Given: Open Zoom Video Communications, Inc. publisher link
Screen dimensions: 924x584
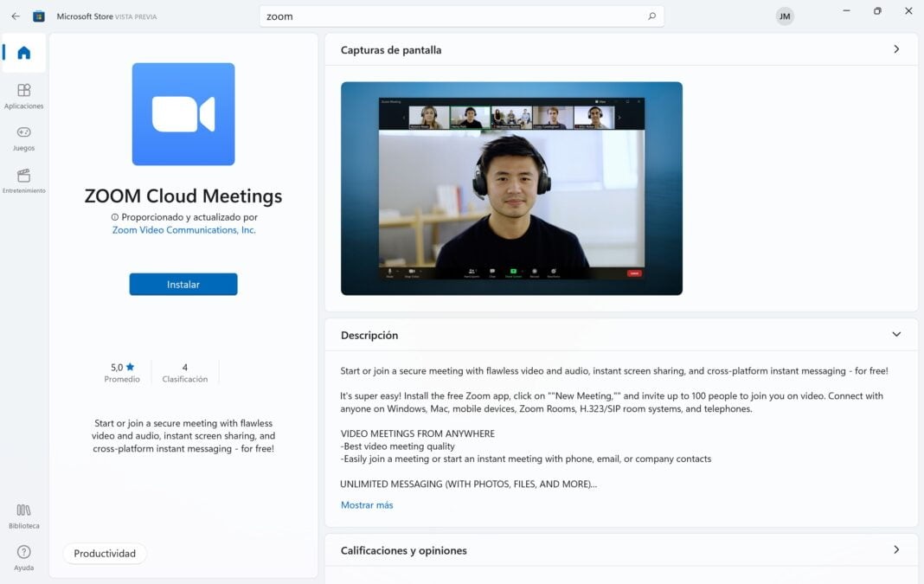Looking at the screenshot, I should (x=184, y=230).
